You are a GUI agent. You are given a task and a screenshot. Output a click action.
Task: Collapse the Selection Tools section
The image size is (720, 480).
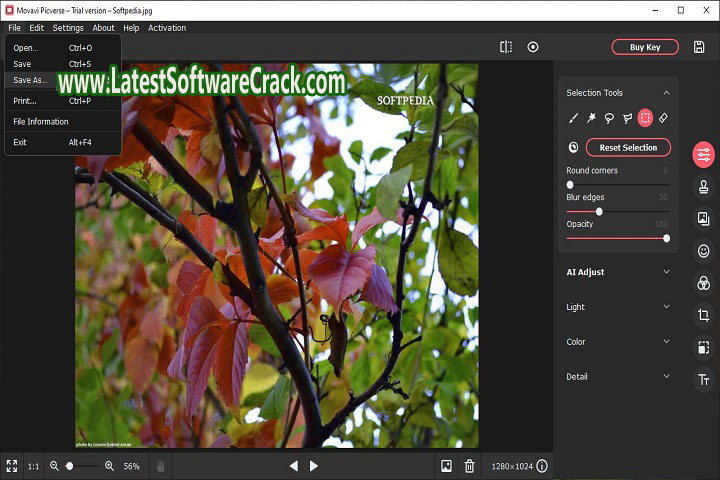point(666,93)
